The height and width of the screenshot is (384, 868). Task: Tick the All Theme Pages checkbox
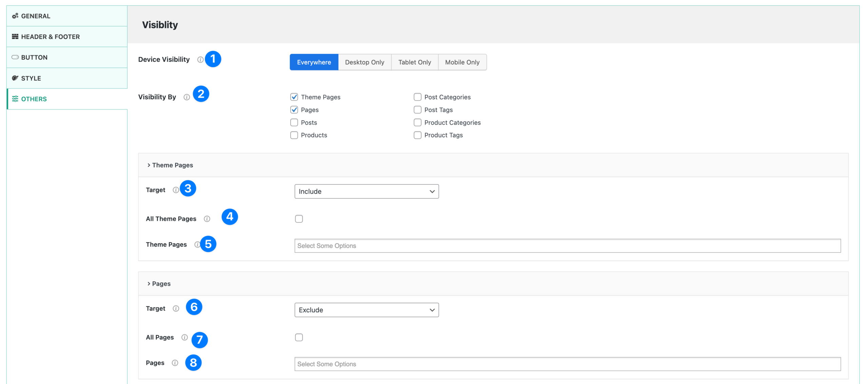[x=299, y=219]
